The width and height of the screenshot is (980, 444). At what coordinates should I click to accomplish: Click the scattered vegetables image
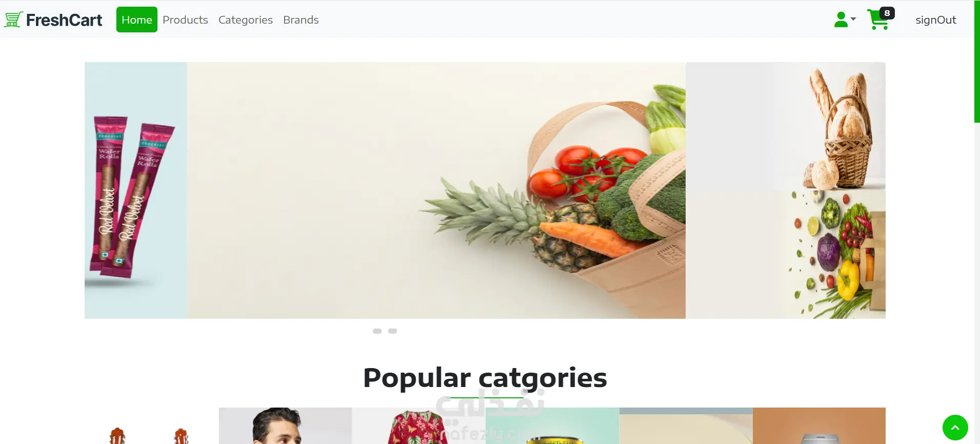click(x=786, y=255)
